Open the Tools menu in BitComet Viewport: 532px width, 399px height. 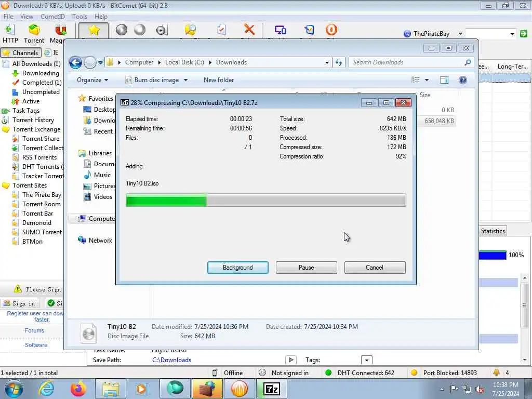click(79, 16)
